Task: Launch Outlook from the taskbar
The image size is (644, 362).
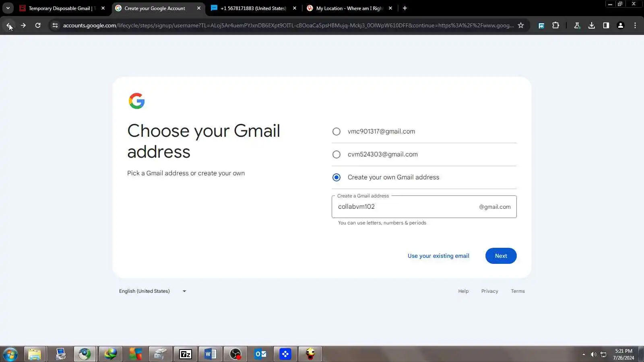Action: pyautogui.click(x=260, y=354)
